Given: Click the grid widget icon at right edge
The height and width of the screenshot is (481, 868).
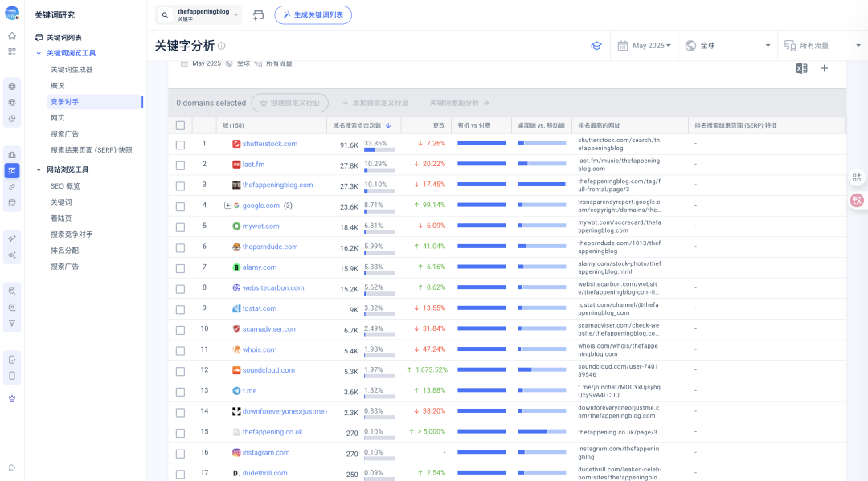Looking at the screenshot, I should click(x=857, y=177).
